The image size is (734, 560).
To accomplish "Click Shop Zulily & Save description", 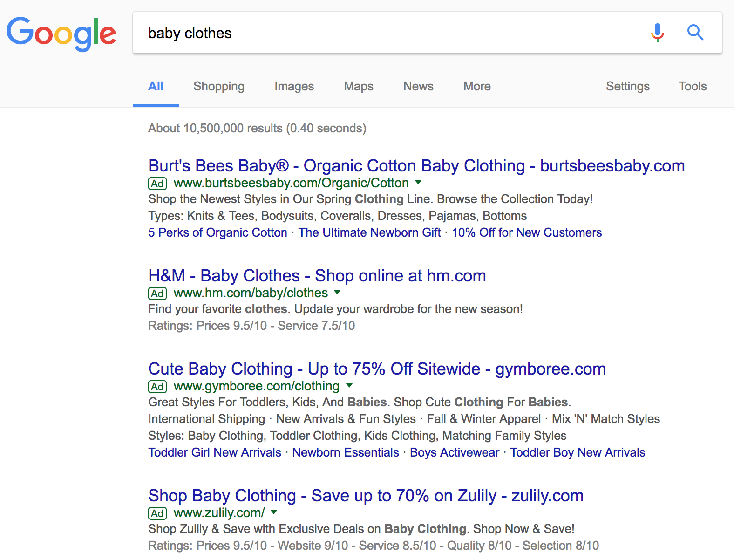I will click(x=361, y=529).
